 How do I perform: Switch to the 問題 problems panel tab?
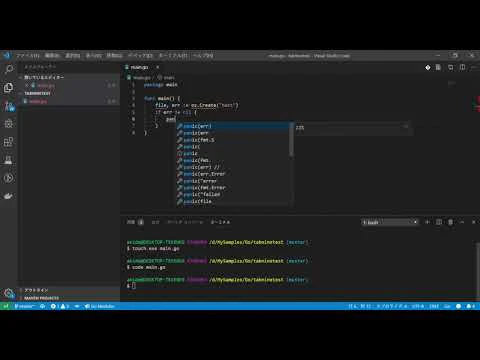tap(135, 222)
